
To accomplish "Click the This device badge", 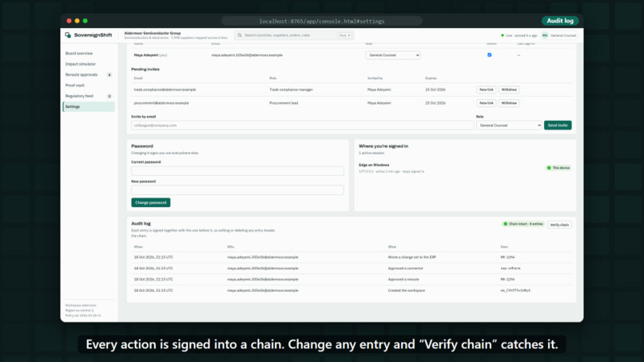I will tap(559, 168).
